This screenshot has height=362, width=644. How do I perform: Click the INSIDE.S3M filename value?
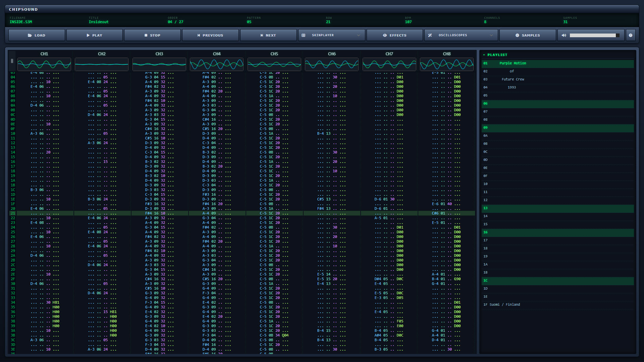pyautogui.click(x=21, y=22)
